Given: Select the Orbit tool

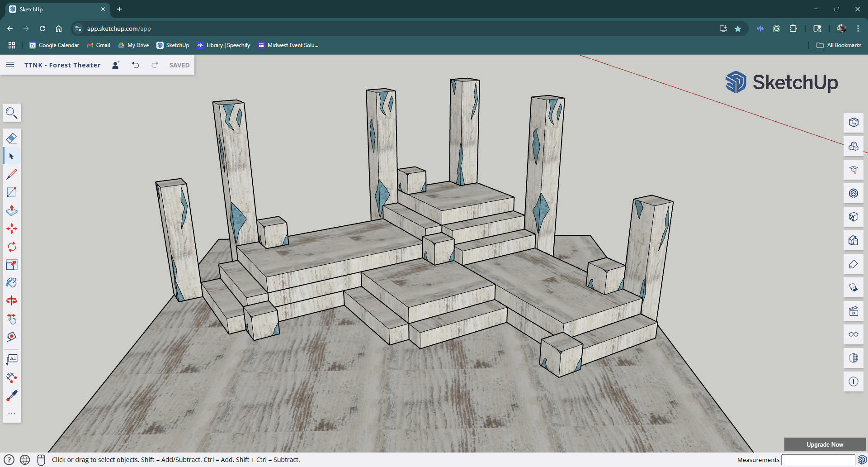Looking at the screenshot, I should [x=12, y=300].
